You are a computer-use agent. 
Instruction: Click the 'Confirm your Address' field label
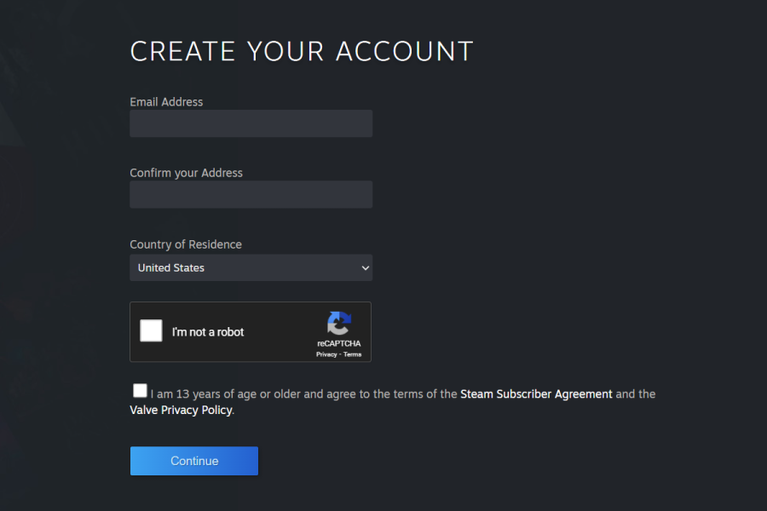[186, 173]
